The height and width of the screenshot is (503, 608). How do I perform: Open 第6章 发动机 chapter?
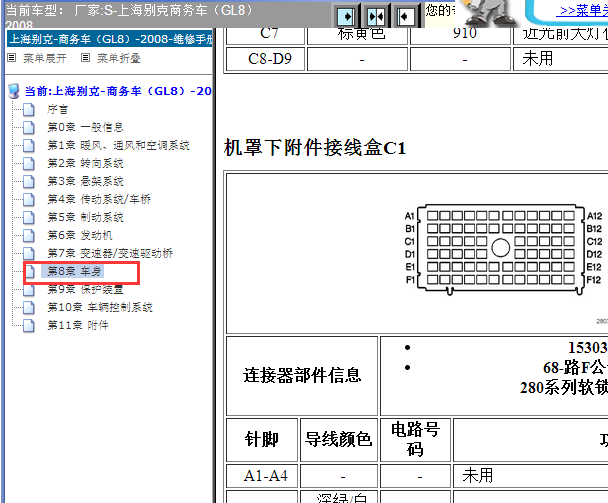click(79, 236)
